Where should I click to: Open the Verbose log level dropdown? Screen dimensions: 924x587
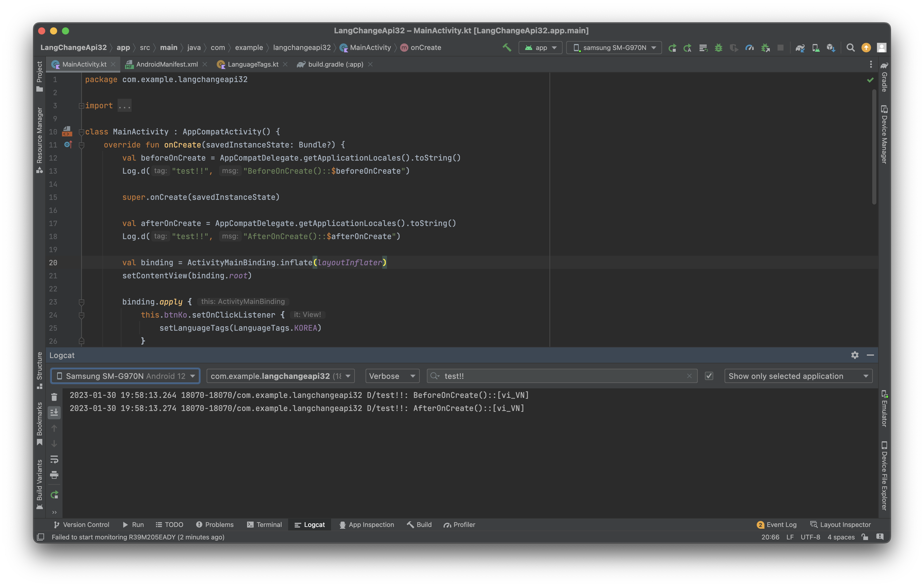coord(392,376)
